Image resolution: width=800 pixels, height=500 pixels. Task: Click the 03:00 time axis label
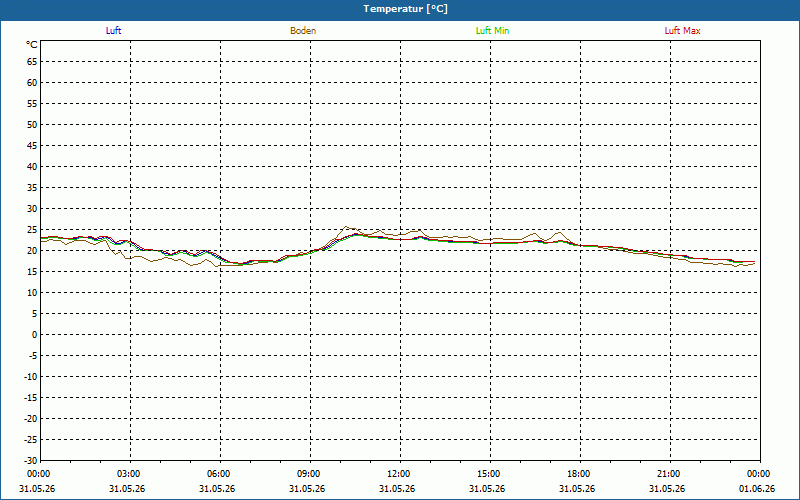coord(129,474)
